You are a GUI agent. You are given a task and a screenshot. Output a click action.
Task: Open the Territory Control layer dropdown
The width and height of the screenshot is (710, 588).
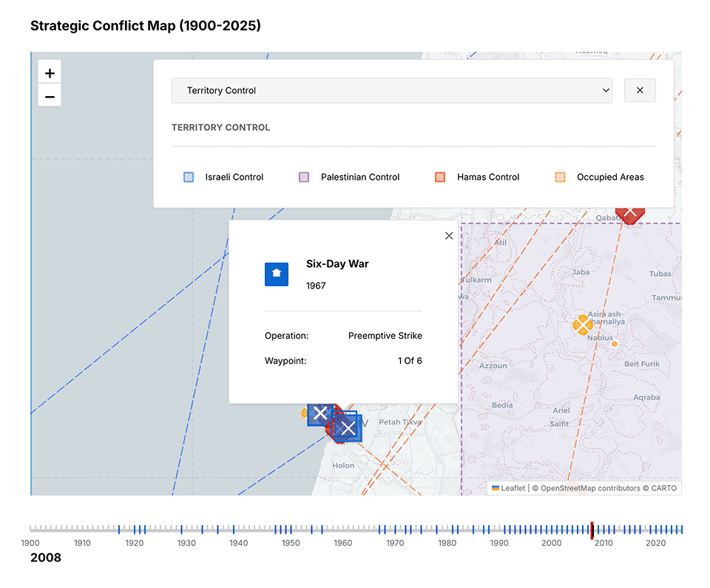391,90
